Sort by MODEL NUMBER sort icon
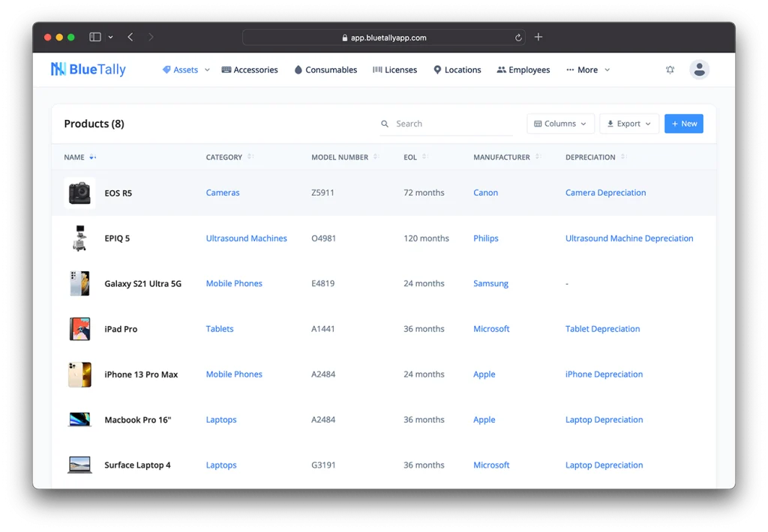This screenshot has width=768, height=532. tap(376, 157)
